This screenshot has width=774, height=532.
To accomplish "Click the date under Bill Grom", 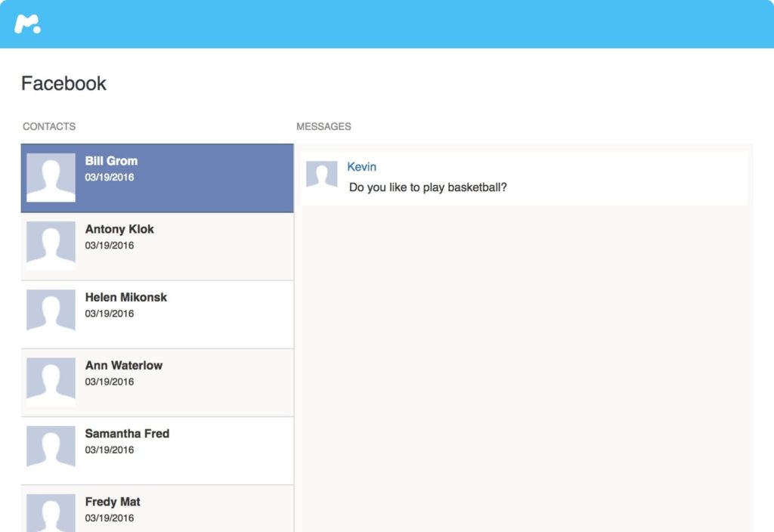I will pos(109,178).
